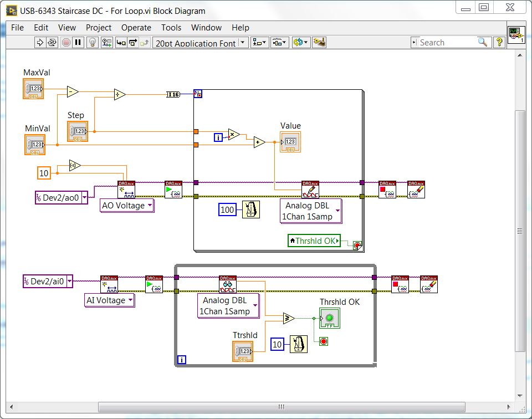Click the Run arrow button

coord(40,43)
